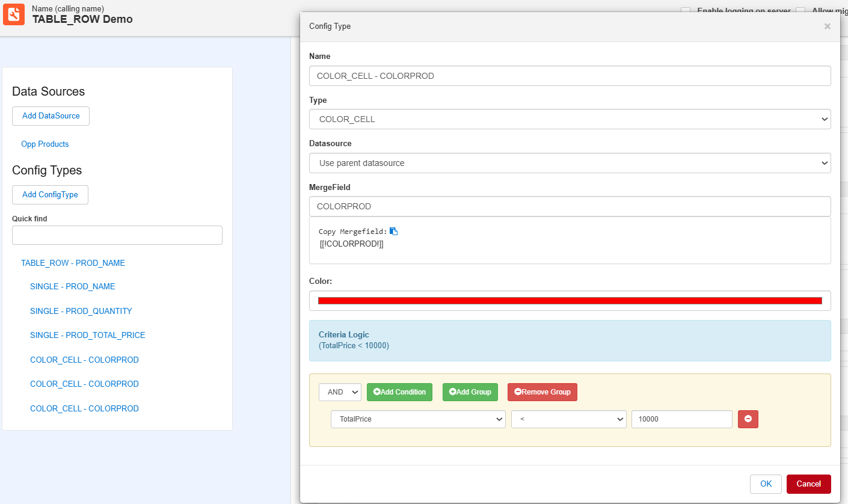Click the condition value field 10000
Screen dimensions: 848x504
coord(682,419)
